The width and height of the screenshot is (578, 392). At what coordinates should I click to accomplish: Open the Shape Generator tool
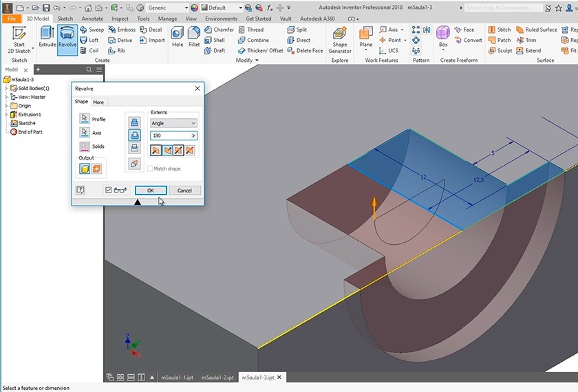click(x=340, y=39)
